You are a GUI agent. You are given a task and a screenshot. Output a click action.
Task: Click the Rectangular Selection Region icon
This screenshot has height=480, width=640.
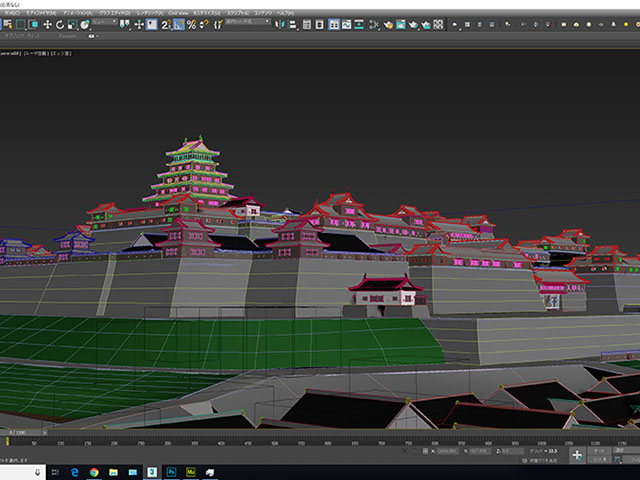click(x=22, y=24)
